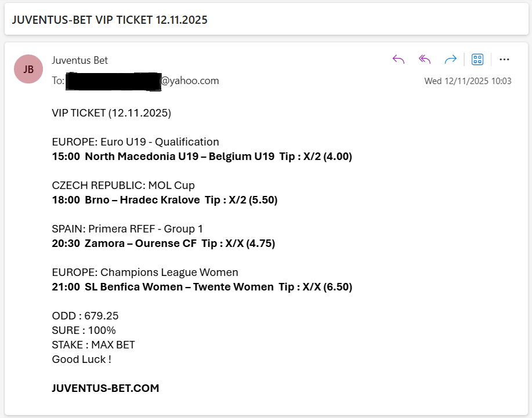Click the Wed 12/11/2025 timestamp
The width and height of the screenshot is (532, 418).
468,81
